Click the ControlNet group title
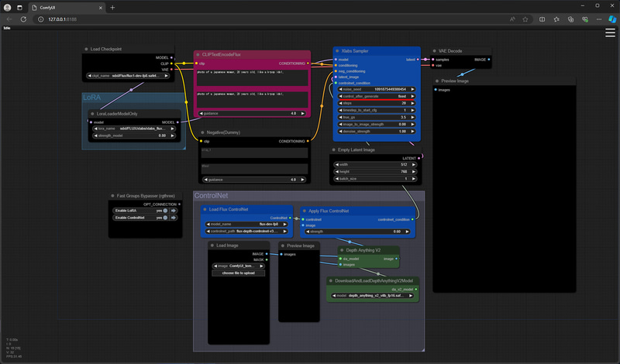The height and width of the screenshot is (364, 620). (211, 196)
